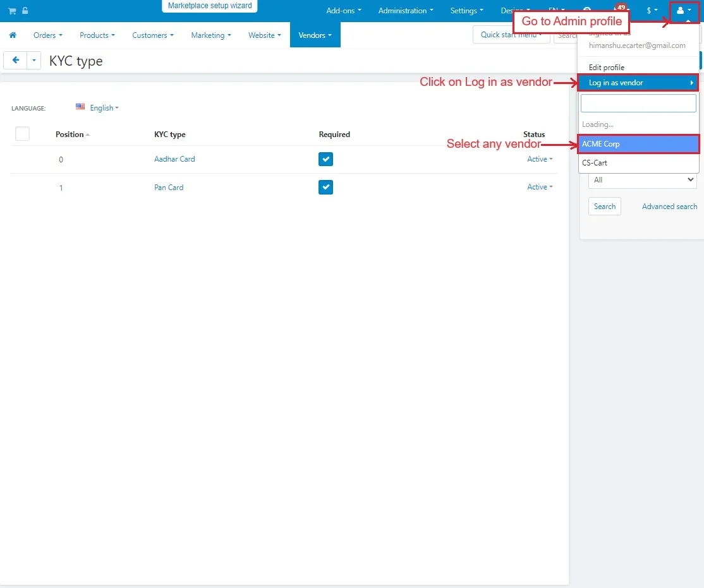Sort table by Position column header
This screenshot has height=588, width=704.
pos(70,135)
